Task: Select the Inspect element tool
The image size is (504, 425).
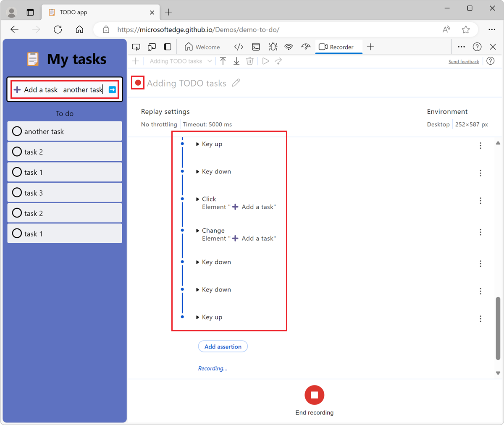Action: point(136,47)
